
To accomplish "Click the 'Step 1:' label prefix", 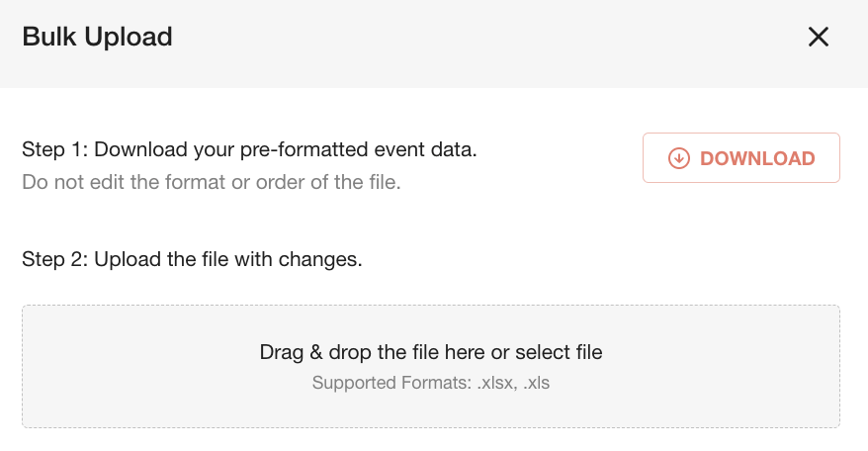I will [54, 149].
